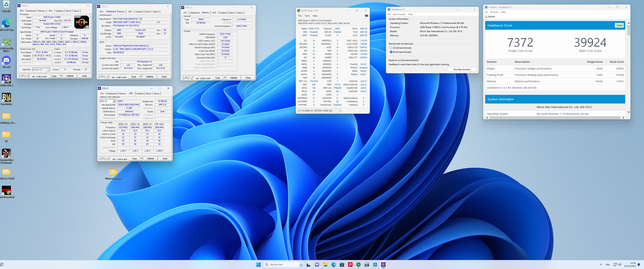Switch to the SPD tab in the CPU-Z Memory window
This screenshot has height=269, width=644.
(214, 13)
